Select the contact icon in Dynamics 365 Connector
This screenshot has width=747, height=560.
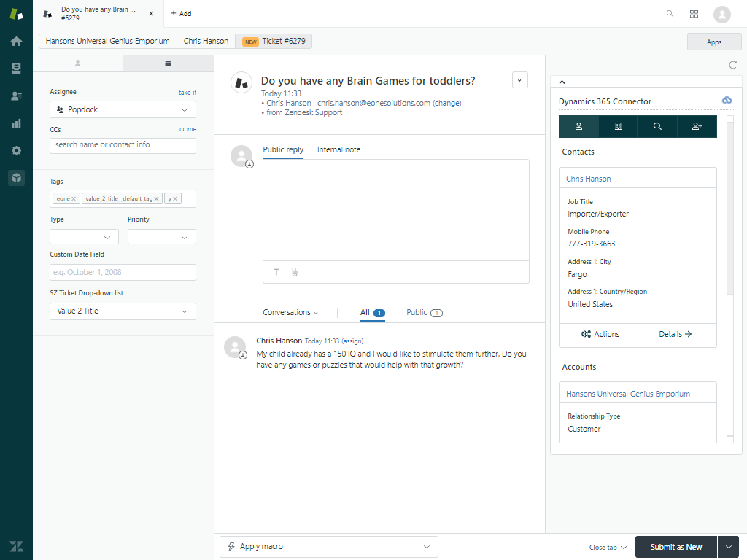point(578,126)
